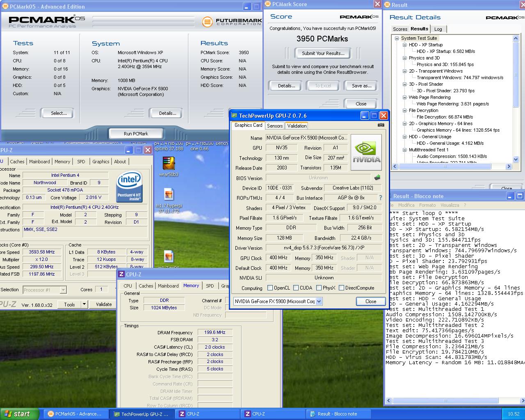Click the Result tree vertical scrollbar thumb

click(516, 75)
